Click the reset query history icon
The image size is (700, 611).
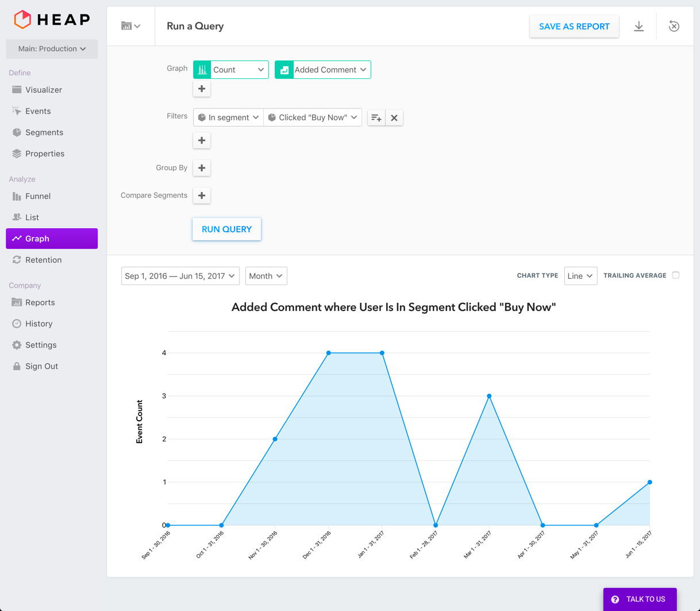click(674, 26)
